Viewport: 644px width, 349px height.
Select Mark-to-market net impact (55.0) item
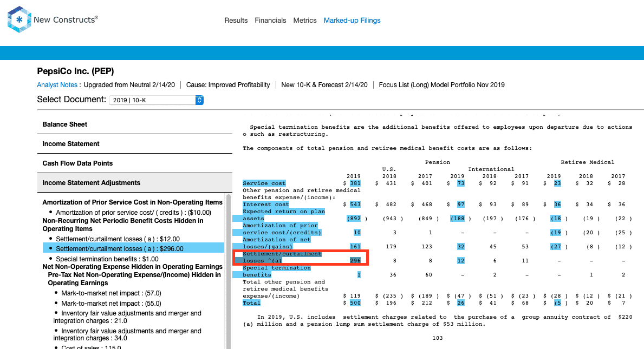111,304
